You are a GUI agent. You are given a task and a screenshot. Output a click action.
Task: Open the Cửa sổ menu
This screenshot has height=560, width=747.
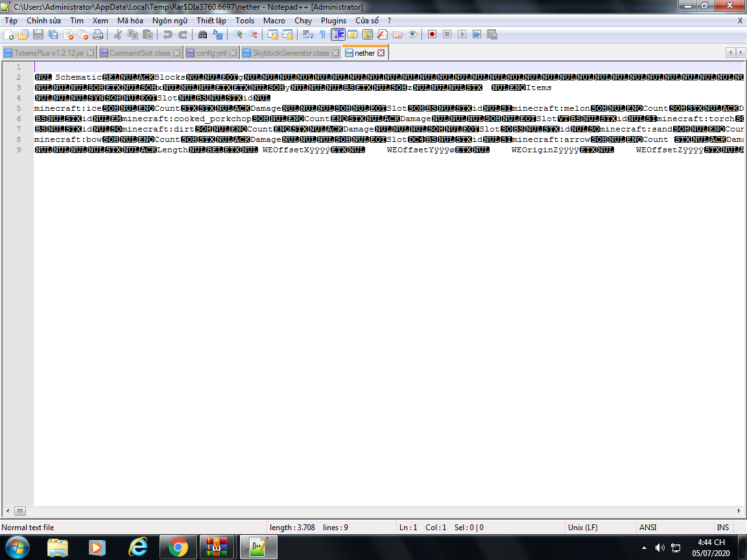click(x=367, y=21)
